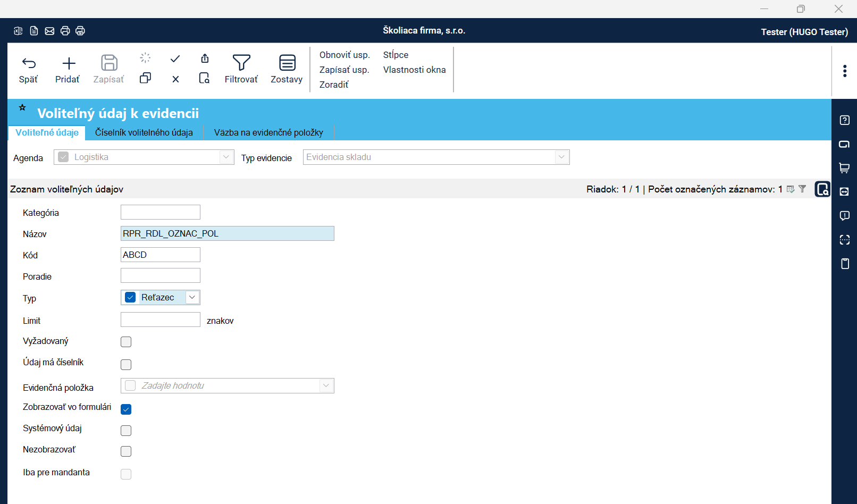Click the three-dot more options menu
The height and width of the screenshot is (504, 857).
844,71
